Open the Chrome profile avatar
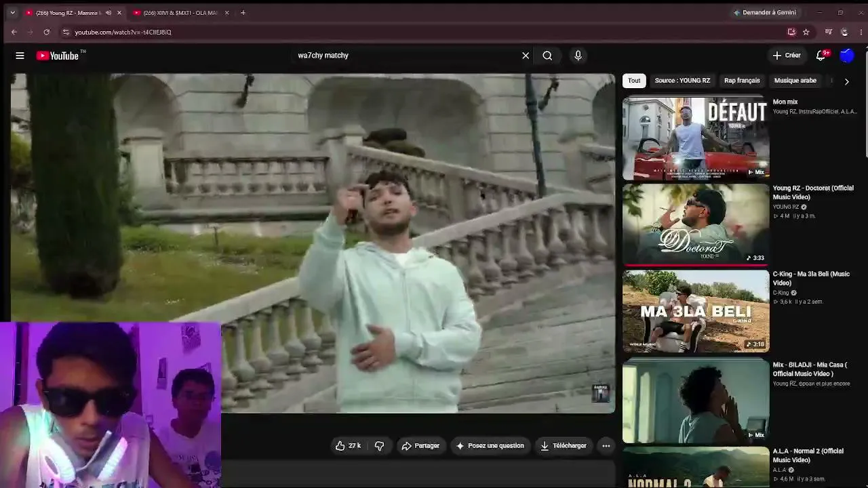This screenshot has height=488, width=868. point(844,32)
